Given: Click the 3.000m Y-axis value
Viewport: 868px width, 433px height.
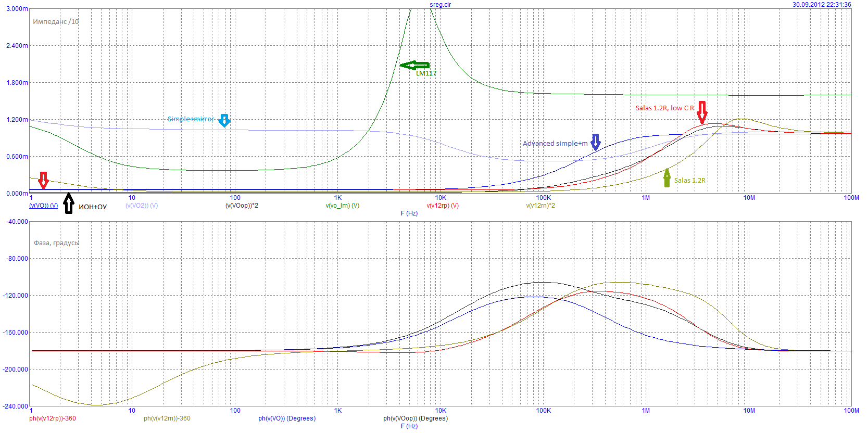Looking at the screenshot, I should pyautogui.click(x=17, y=9).
